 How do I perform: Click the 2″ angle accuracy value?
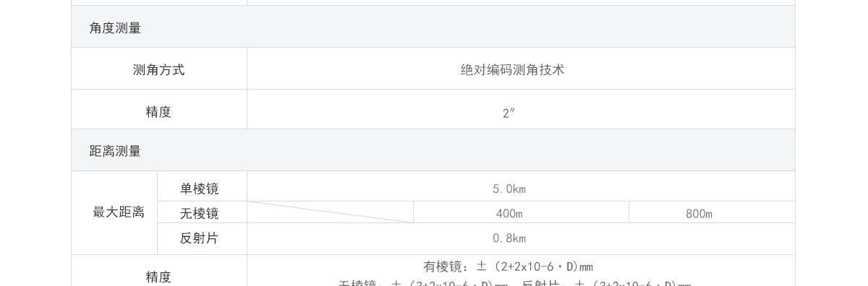click(509, 113)
